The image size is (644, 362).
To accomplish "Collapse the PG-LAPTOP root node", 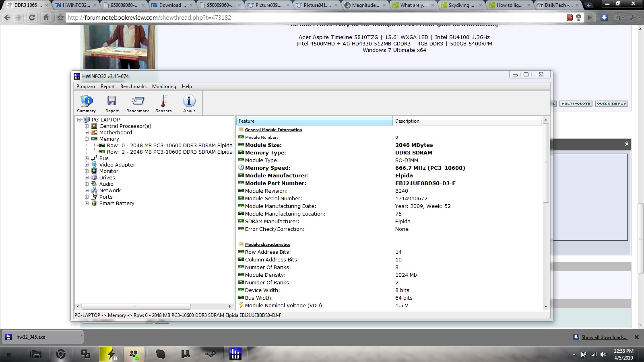I will point(79,119).
